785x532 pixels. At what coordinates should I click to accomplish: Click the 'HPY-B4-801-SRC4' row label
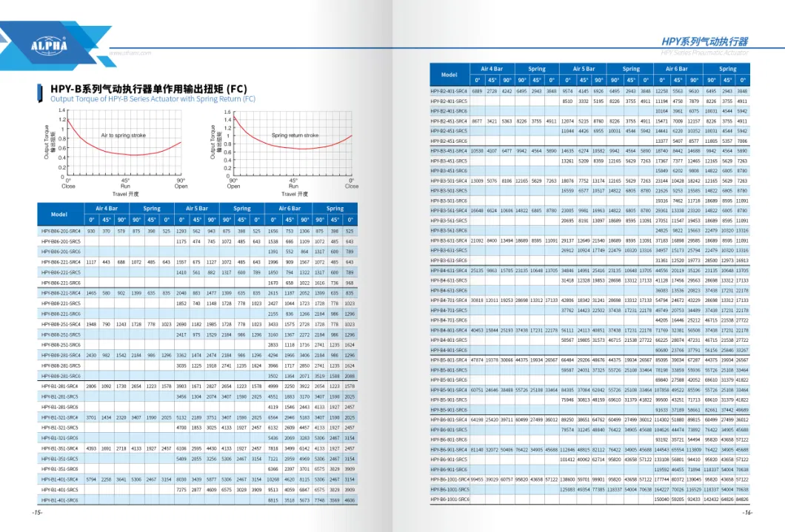tap(449, 330)
